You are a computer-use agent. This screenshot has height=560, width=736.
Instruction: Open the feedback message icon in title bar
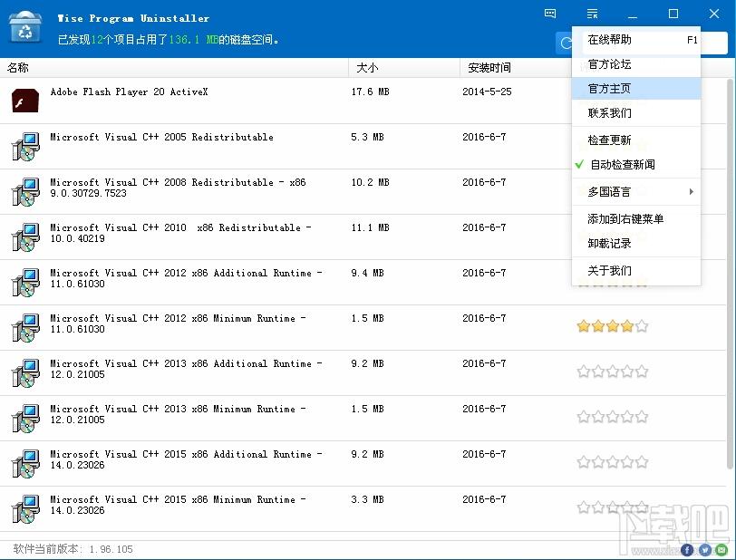point(550,14)
